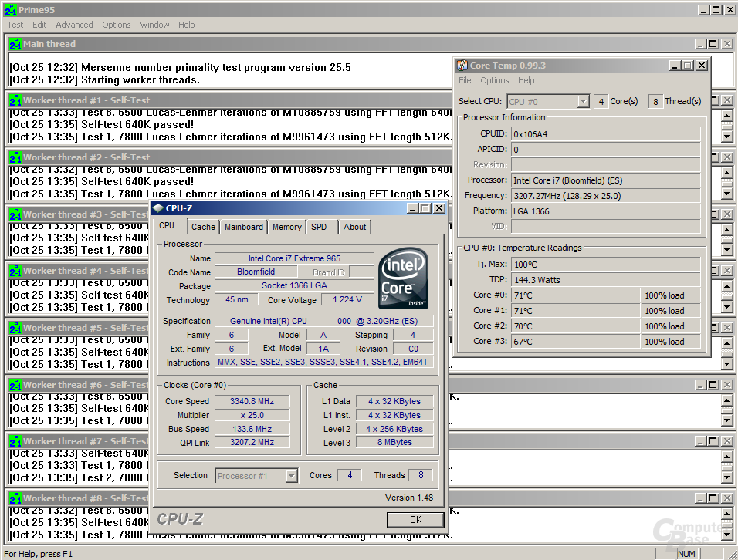Expand the Processor #1 selection dropdown in CPU-Z
Image resolution: width=738 pixels, height=560 pixels.
291,476
